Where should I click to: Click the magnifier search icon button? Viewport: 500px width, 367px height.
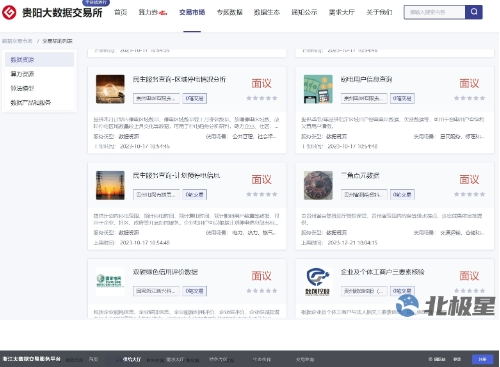[x=474, y=12]
